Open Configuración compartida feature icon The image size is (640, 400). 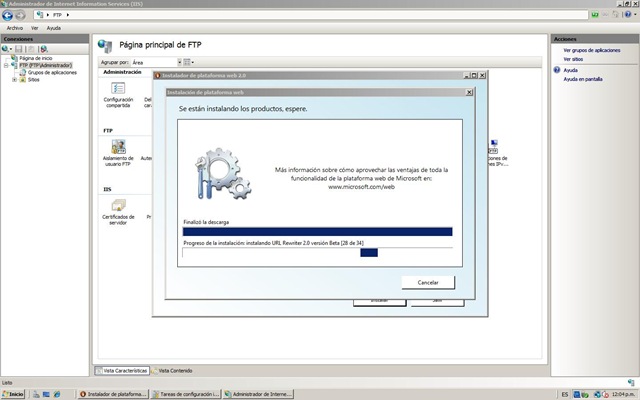(x=118, y=94)
